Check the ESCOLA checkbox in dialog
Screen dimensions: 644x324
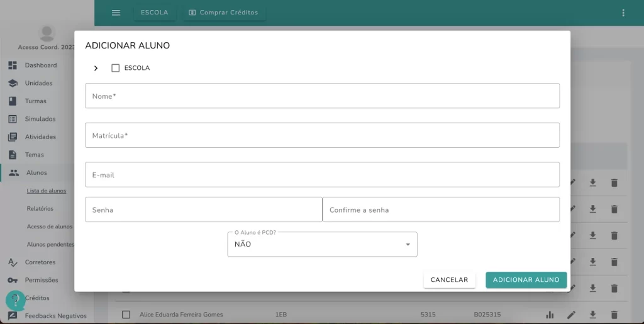(116, 68)
